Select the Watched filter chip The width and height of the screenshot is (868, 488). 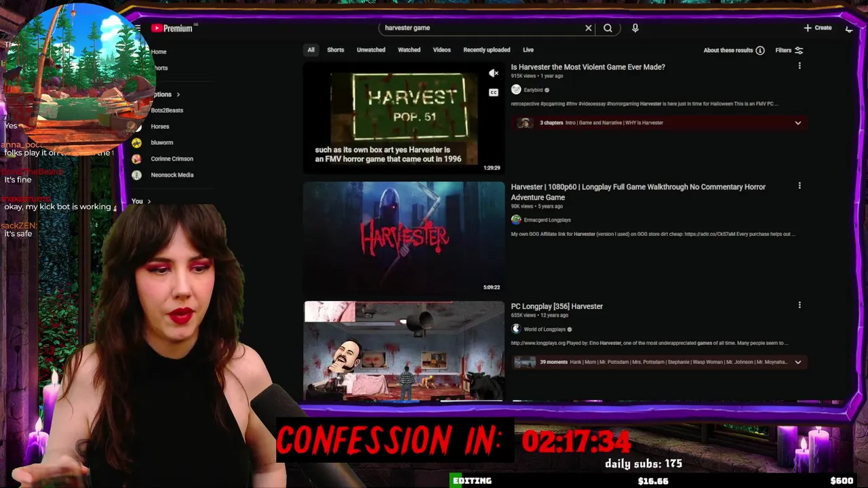(x=409, y=49)
